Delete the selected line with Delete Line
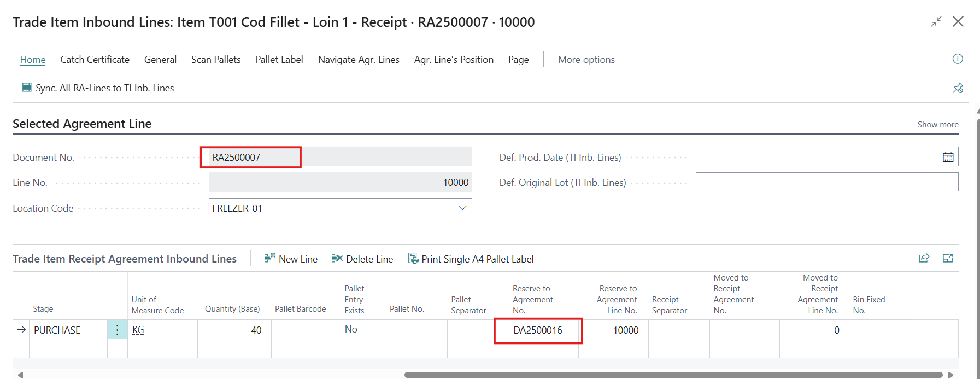980x379 pixels. 362,259
